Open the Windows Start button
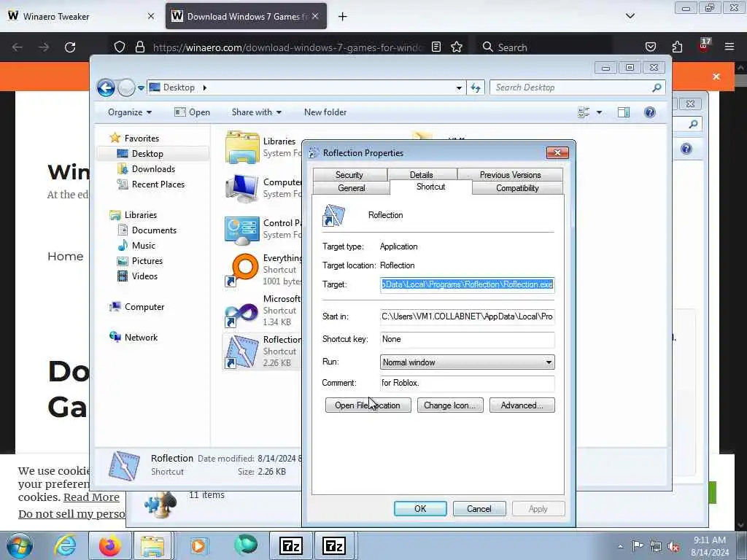Viewport: 747px width, 560px height. 20,545
